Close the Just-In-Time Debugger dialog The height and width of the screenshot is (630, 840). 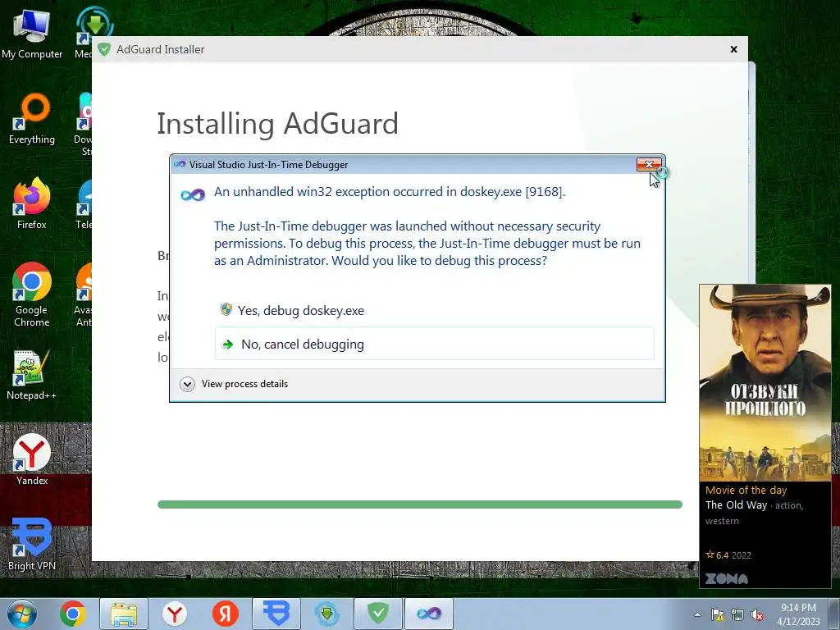[649, 164]
